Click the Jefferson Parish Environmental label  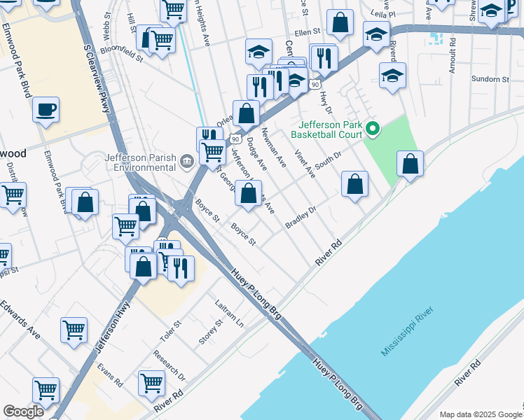(x=140, y=162)
